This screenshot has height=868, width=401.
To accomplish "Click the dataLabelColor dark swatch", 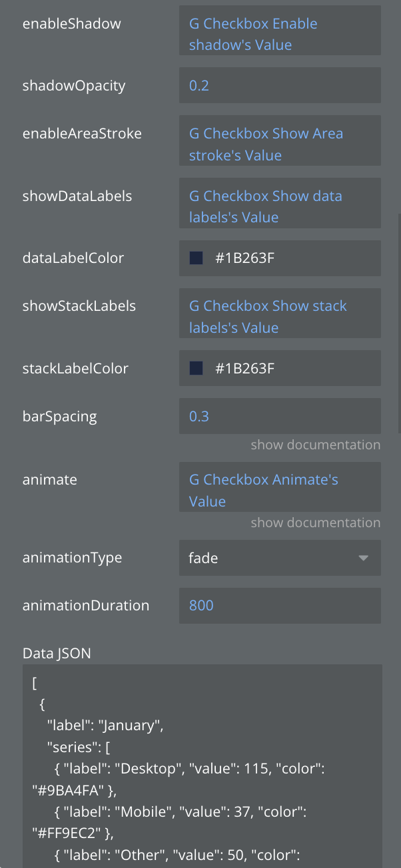I will (196, 258).
